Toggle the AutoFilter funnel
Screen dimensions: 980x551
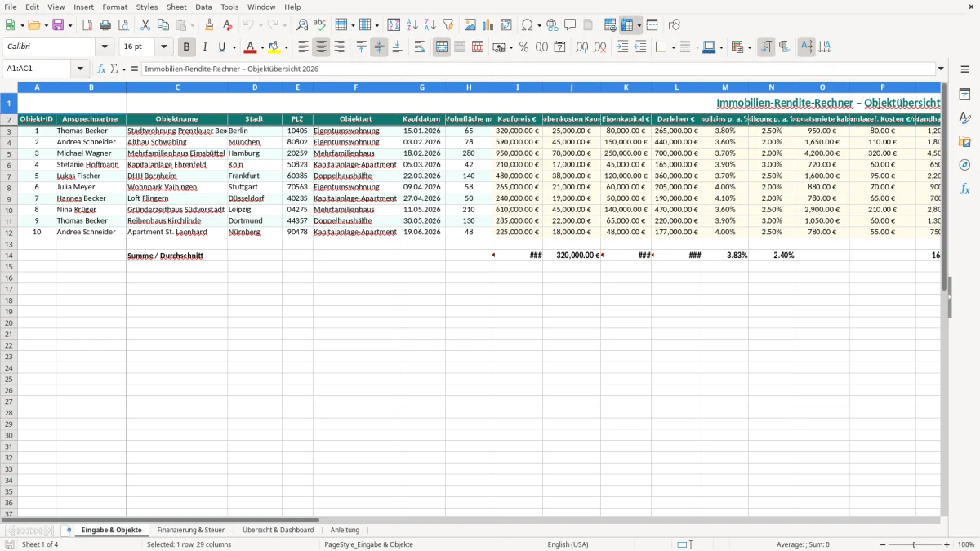(448, 25)
